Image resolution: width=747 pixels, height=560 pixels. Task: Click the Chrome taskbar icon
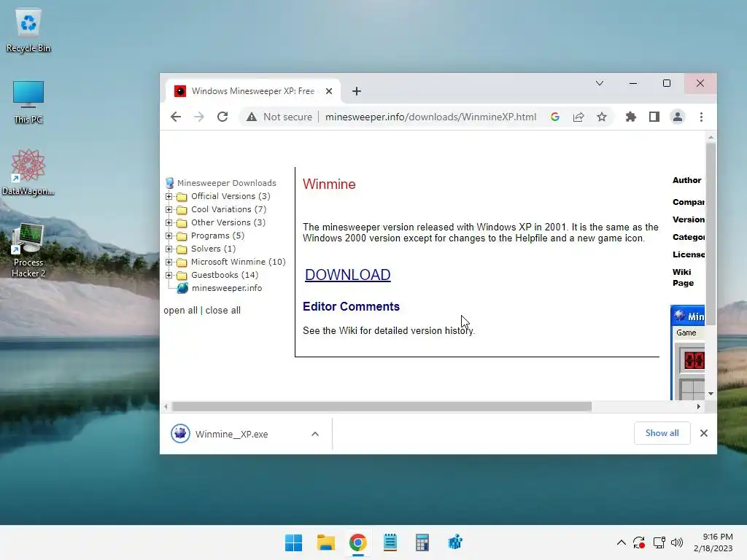pos(357,542)
